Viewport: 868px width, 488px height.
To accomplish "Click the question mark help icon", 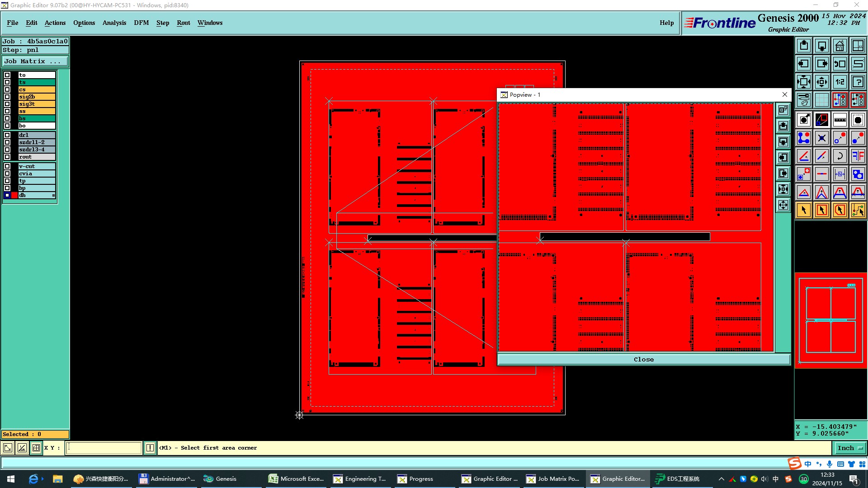I will tap(858, 82).
